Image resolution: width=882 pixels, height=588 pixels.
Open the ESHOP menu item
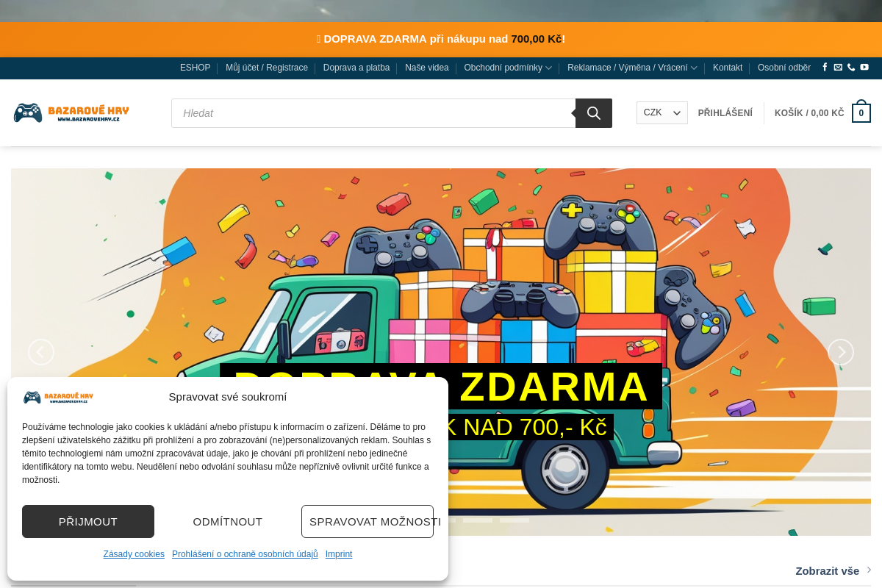coord(195,68)
